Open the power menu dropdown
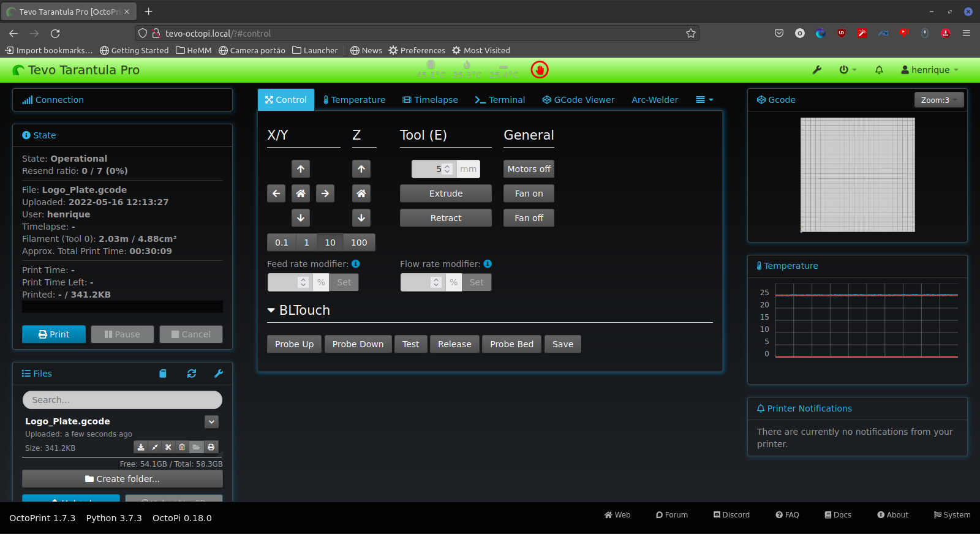The height and width of the screenshot is (534, 980). pyautogui.click(x=848, y=70)
